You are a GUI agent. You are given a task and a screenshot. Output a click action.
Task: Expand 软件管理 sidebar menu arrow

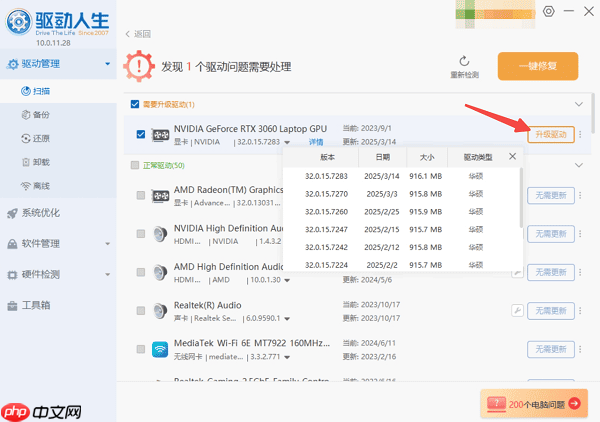[108, 244]
